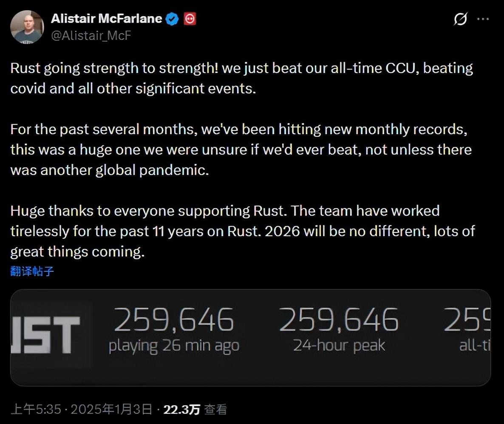Click the blue verified checkmark badge

tap(172, 19)
